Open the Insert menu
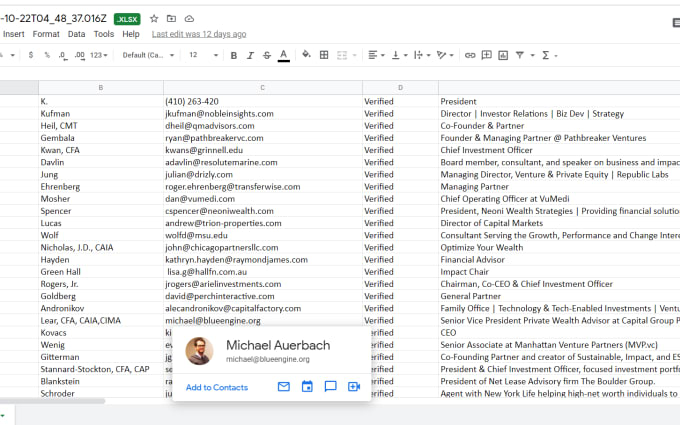This screenshot has height=425, width=680. (13, 34)
